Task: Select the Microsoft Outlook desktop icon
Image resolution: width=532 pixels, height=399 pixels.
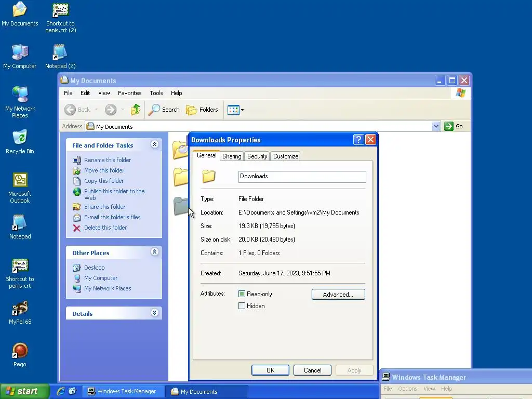Action: [20, 188]
